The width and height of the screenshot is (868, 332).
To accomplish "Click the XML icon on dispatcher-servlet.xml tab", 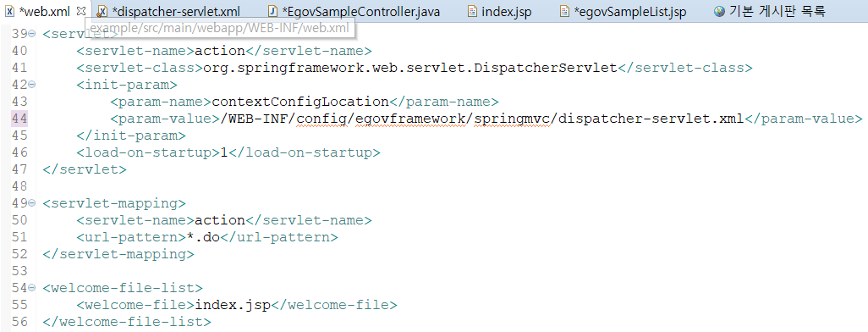I will coord(102,11).
